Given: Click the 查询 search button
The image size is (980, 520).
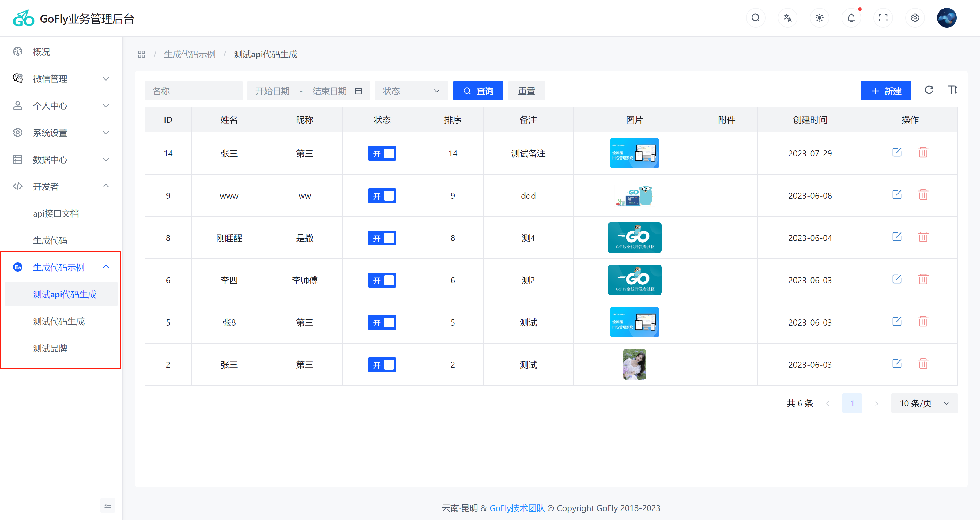Looking at the screenshot, I should 478,91.
